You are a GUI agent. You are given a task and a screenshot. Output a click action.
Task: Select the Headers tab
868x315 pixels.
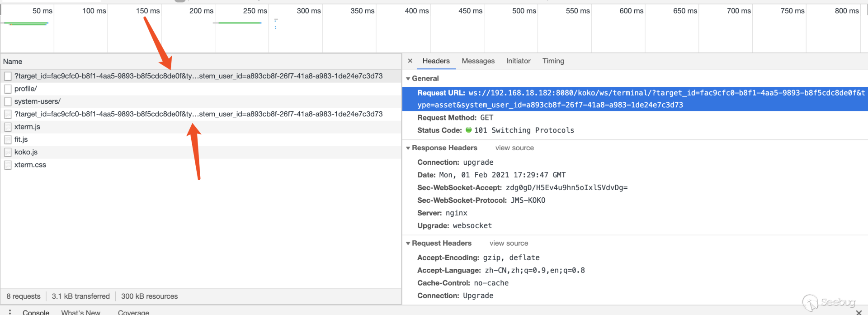(x=436, y=61)
